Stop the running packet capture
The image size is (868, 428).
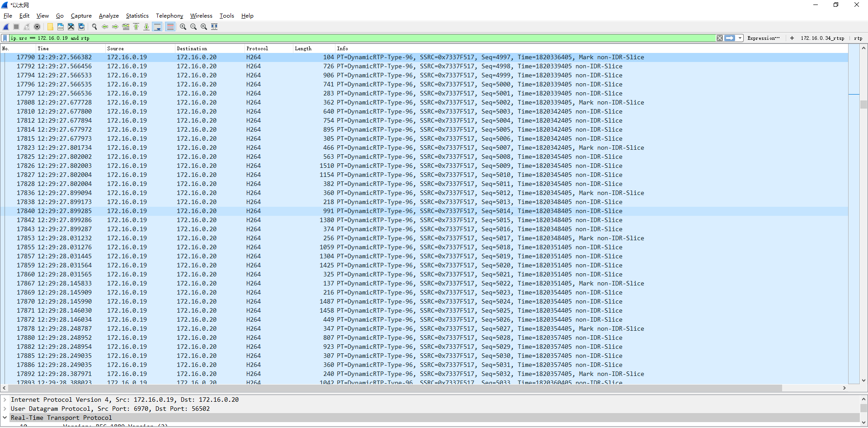click(x=15, y=27)
